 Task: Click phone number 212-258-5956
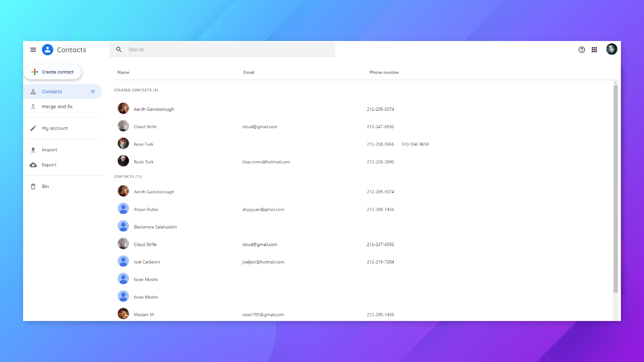coord(380,144)
